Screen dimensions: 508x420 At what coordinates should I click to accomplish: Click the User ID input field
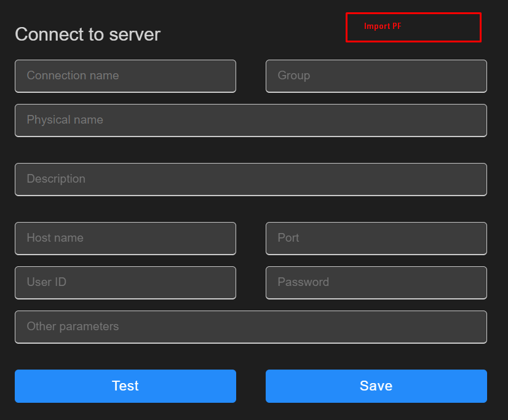[125, 282]
